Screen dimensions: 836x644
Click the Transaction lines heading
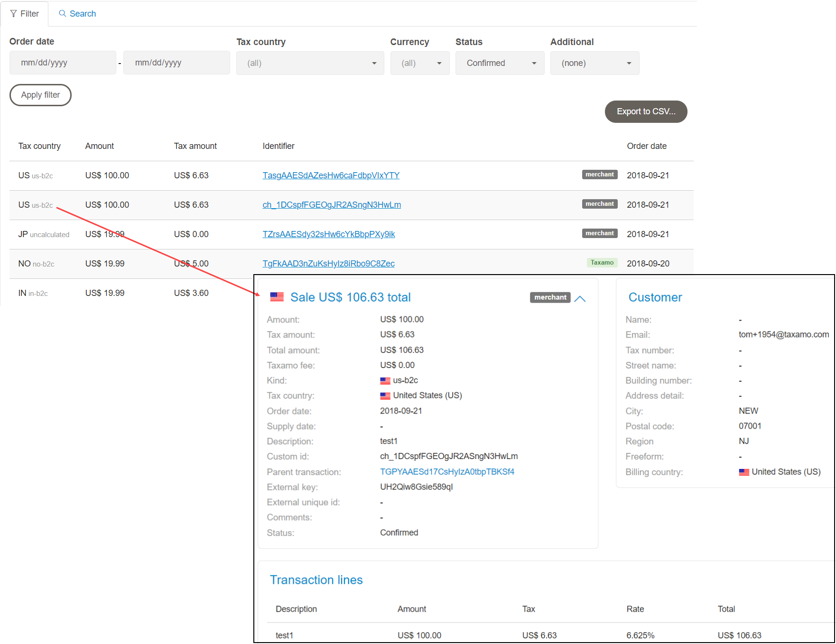[x=316, y=580]
